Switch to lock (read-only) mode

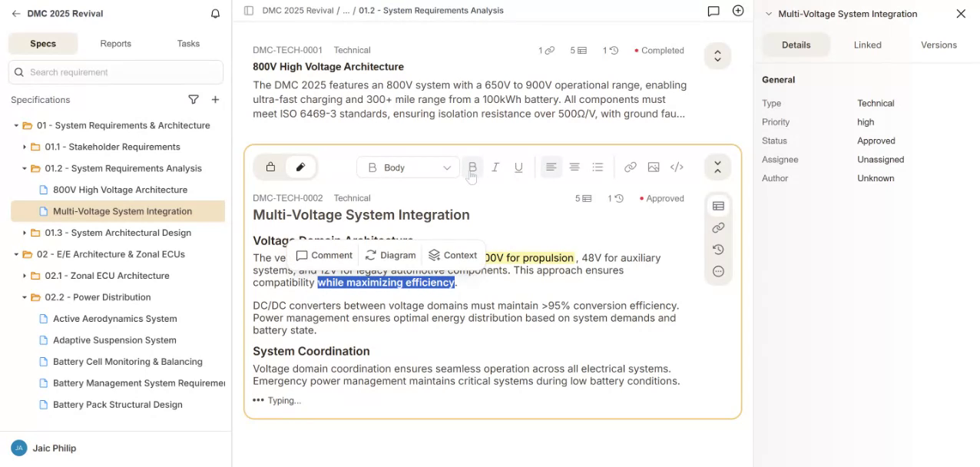pos(270,167)
